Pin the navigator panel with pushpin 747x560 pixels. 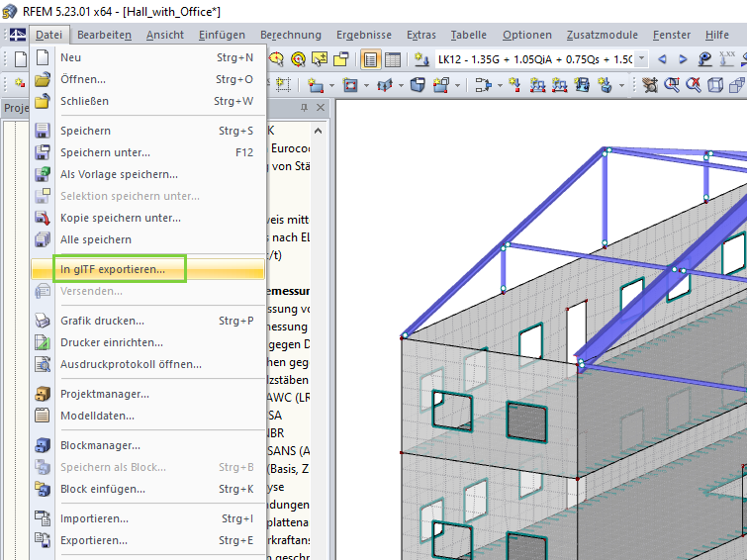pos(304,108)
